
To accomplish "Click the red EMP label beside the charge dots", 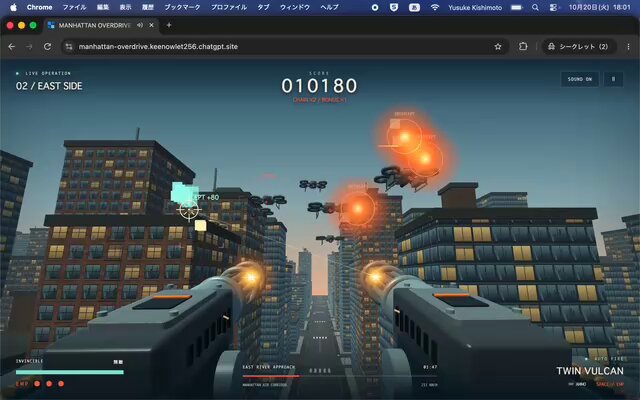I will coord(22,384).
